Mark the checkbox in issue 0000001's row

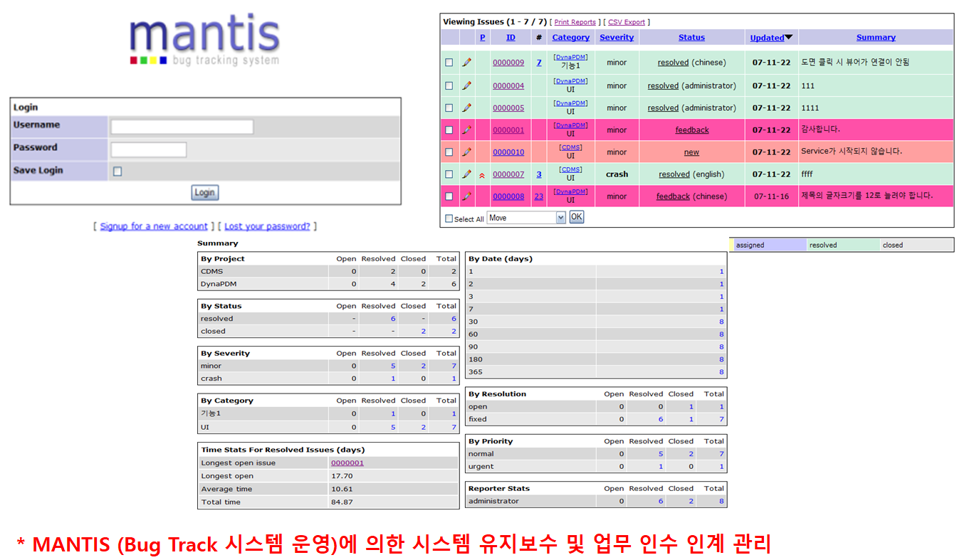pos(449,130)
